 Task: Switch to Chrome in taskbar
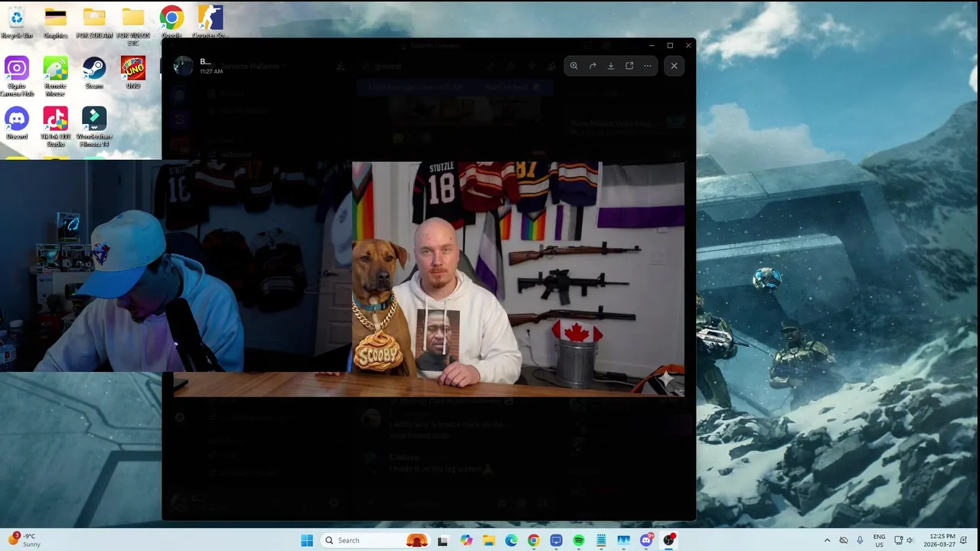point(534,540)
